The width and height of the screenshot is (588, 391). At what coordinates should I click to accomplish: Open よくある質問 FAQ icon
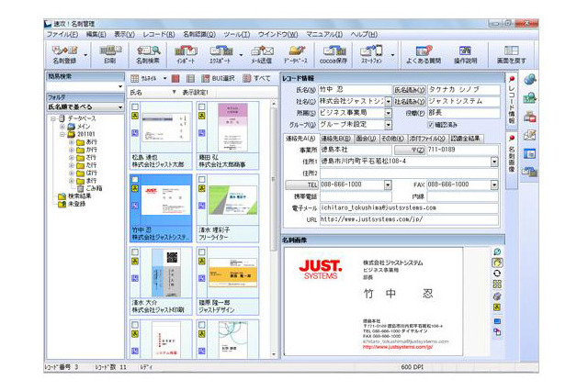click(x=424, y=54)
